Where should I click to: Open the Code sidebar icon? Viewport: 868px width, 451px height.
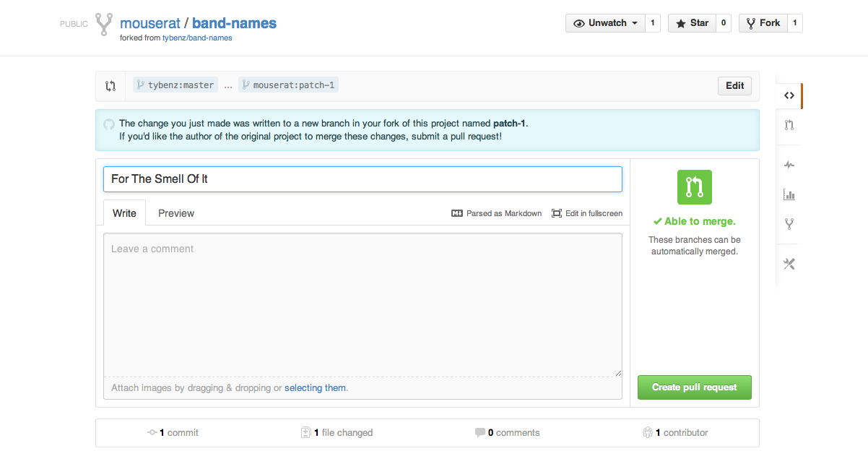(x=789, y=95)
